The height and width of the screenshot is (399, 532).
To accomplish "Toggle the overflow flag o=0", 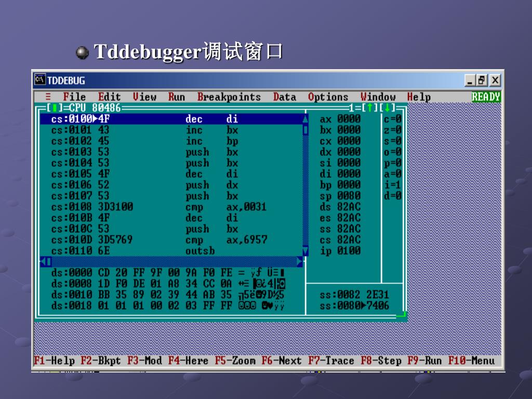I will [393, 152].
